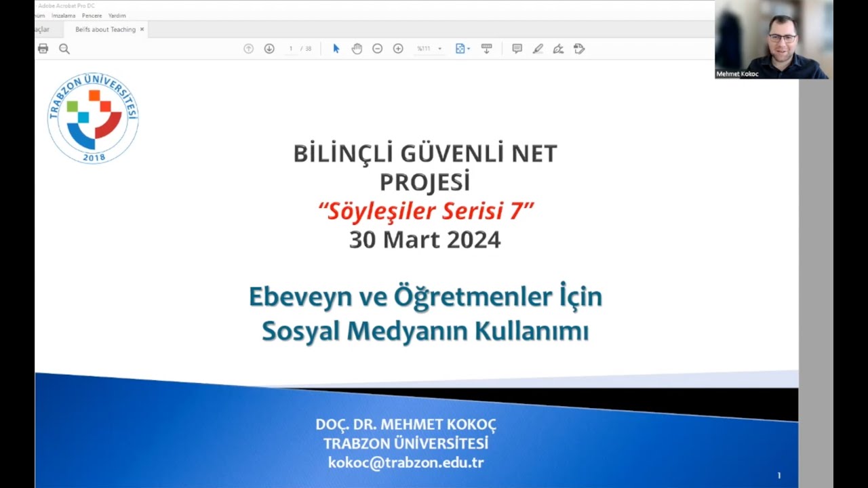Click the Mehmet Kokoc webcam thumbnail
Image resolution: width=868 pixels, height=488 pixels.
pos(774,39)
